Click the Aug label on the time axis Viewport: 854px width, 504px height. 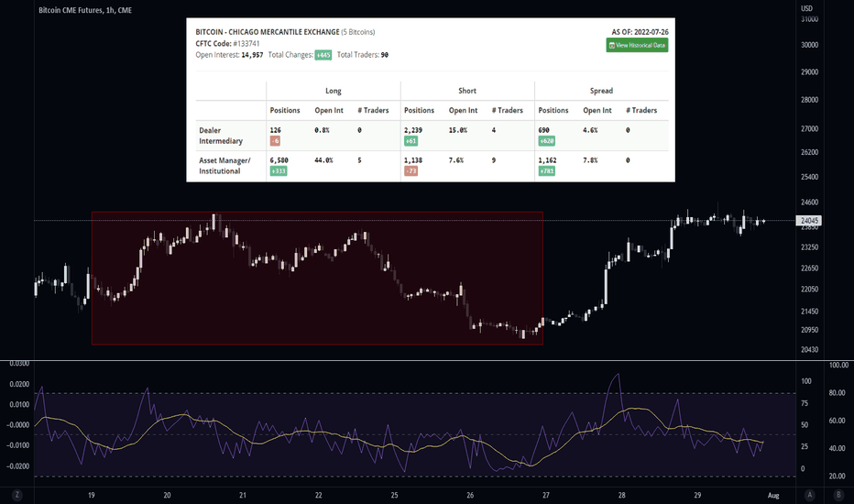tap(773, 495)
